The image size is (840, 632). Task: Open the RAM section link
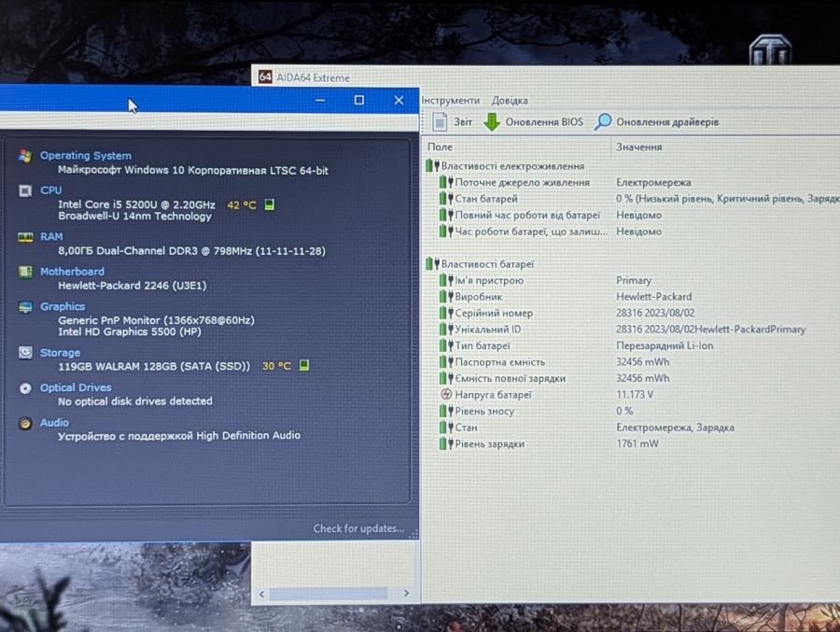(51, 236)
